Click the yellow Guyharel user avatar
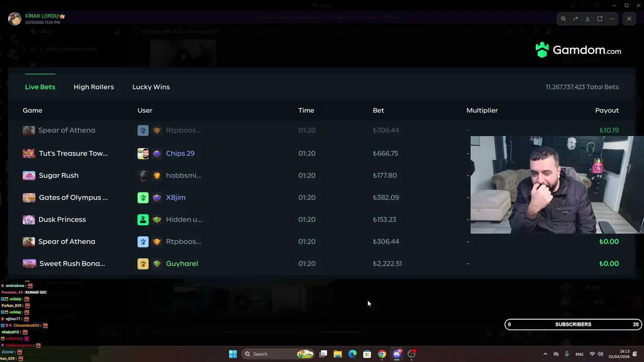644x362 pixels. tap(143, 263)
